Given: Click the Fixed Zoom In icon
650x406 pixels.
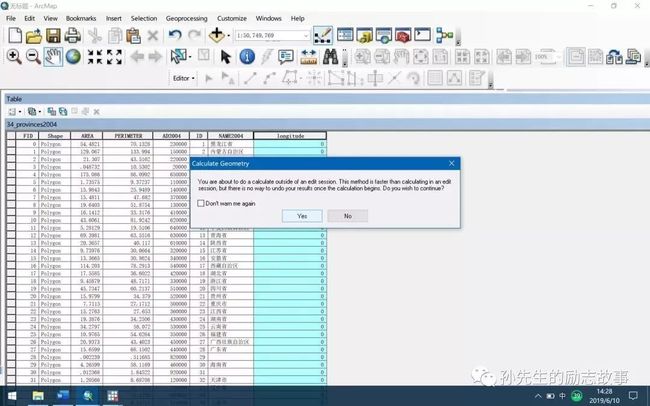Looking at the screenshot, I should tap(95, 57).
